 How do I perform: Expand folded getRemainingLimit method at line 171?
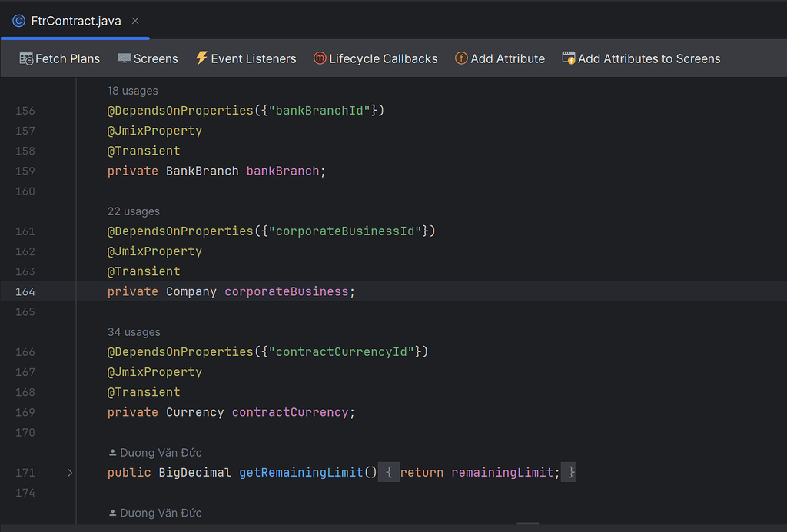(x=70, y=473)
